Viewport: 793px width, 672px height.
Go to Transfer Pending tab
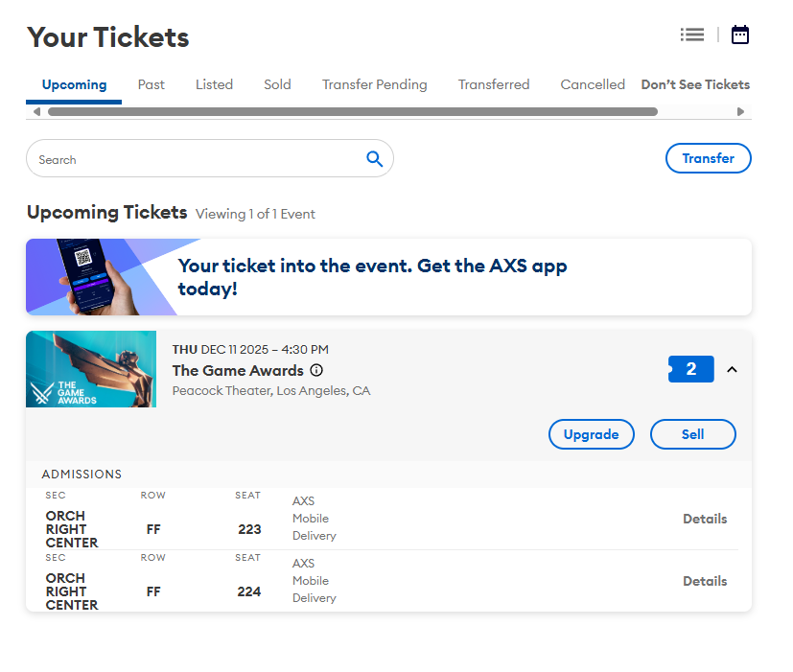pyautogui.click(x=375, y=84)
